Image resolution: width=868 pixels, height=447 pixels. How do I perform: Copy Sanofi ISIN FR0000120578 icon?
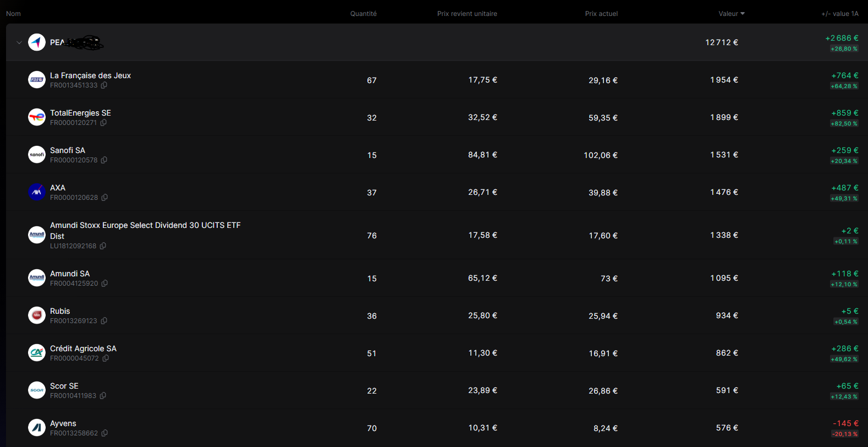[x=104, y=160]
